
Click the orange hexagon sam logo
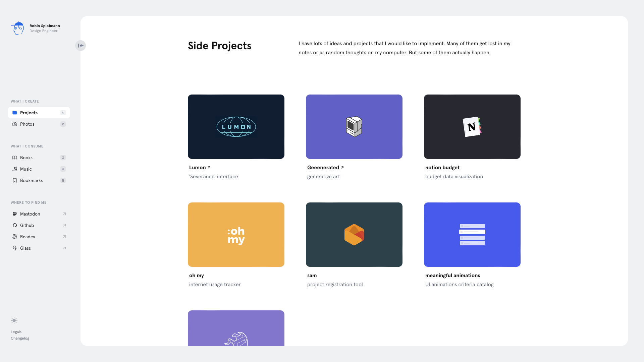(x=354, y=235)
